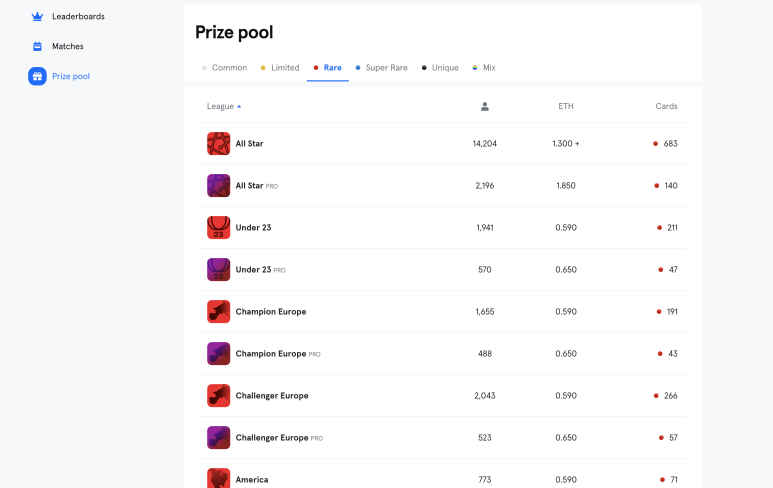Open the Champion Europe league icon
The width and height of the screenshot is (773, 488).
coord(218,312)
